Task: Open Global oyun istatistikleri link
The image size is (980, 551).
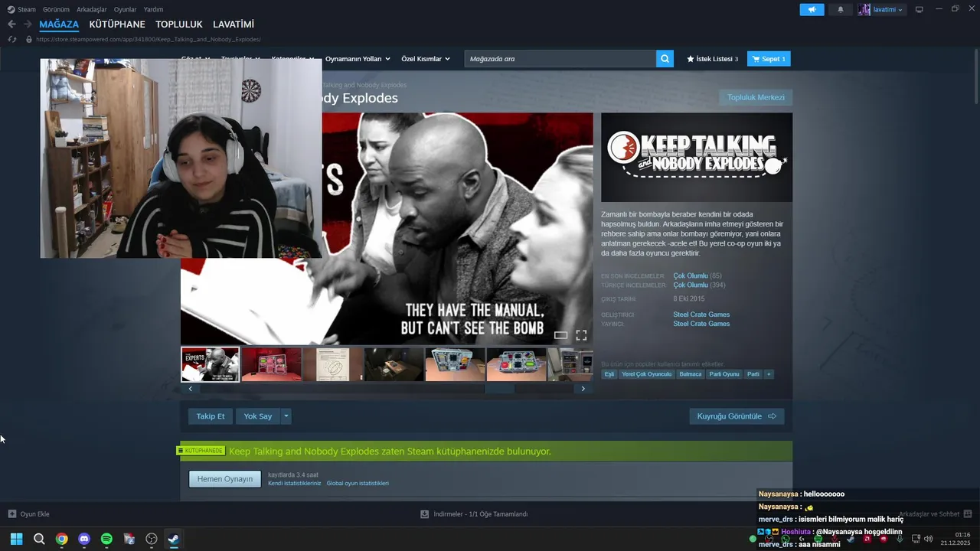Action: tap(358, 484)
